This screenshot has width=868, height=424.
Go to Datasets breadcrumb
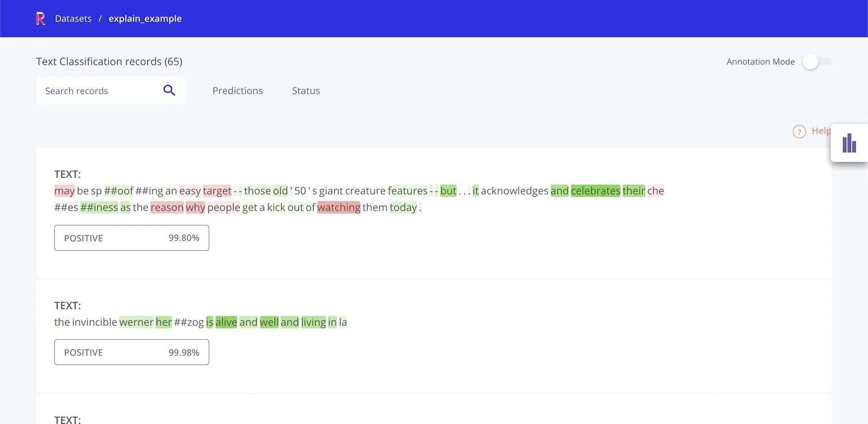click(73, 19)
